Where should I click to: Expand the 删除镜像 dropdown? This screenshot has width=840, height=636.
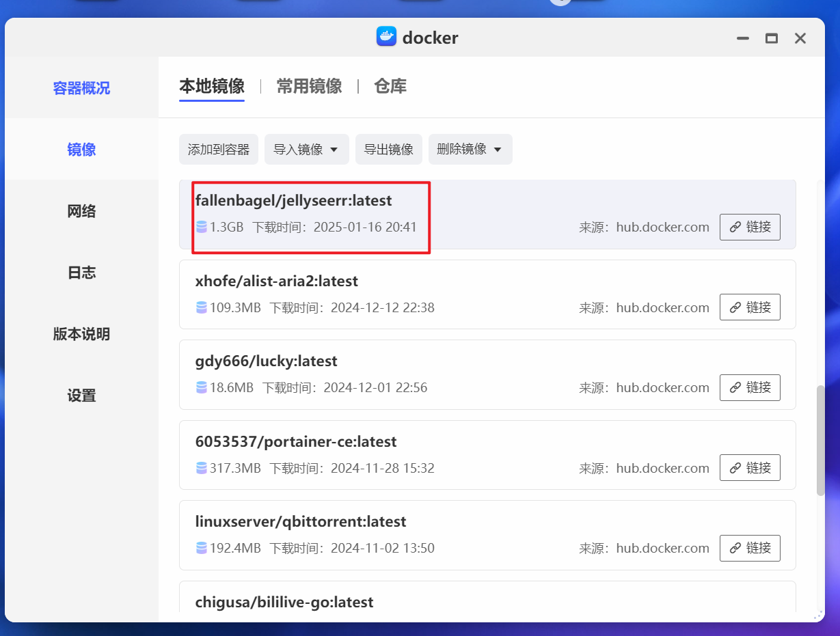click(x=470, y=149)
